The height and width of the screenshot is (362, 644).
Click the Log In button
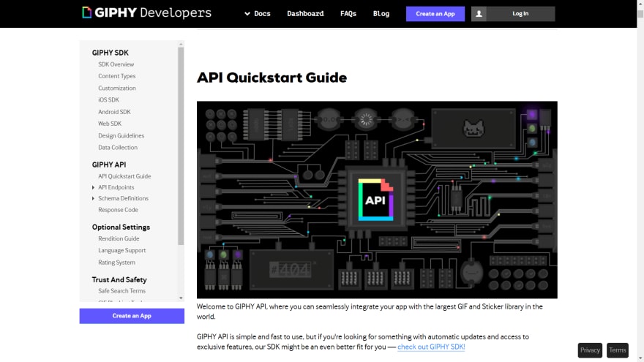click(520, 14)
